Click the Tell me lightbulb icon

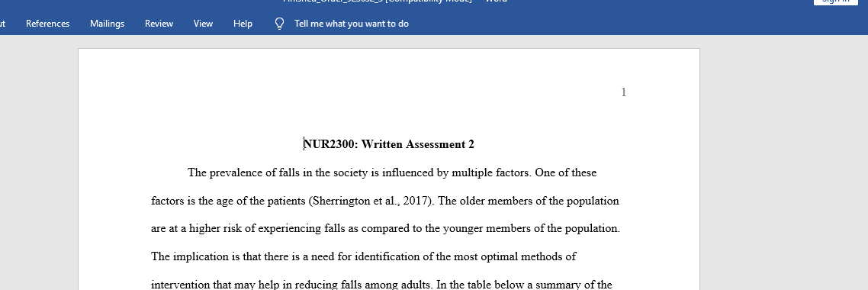(x=280, y=23)
